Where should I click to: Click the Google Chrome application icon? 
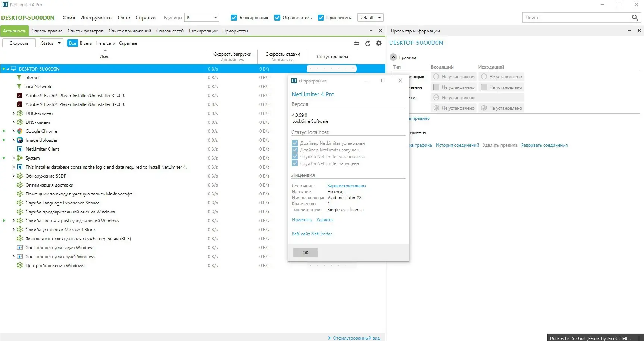[19, 131]
